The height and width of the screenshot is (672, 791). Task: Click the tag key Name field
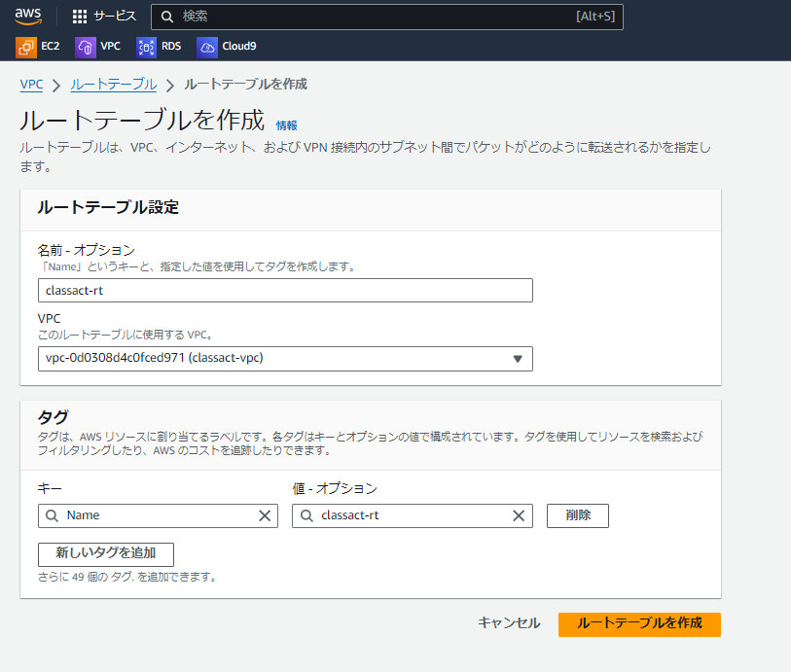point(158,515)
